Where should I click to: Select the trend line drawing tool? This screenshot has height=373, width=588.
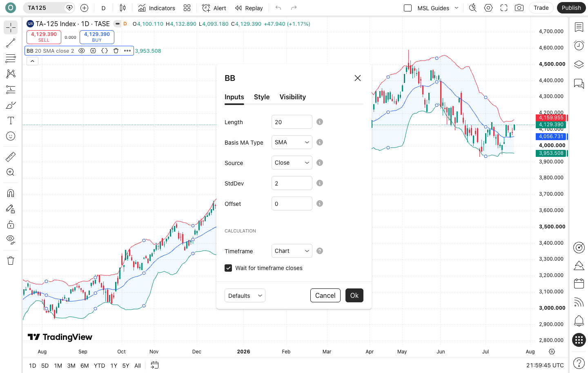[x=11, y=43]
